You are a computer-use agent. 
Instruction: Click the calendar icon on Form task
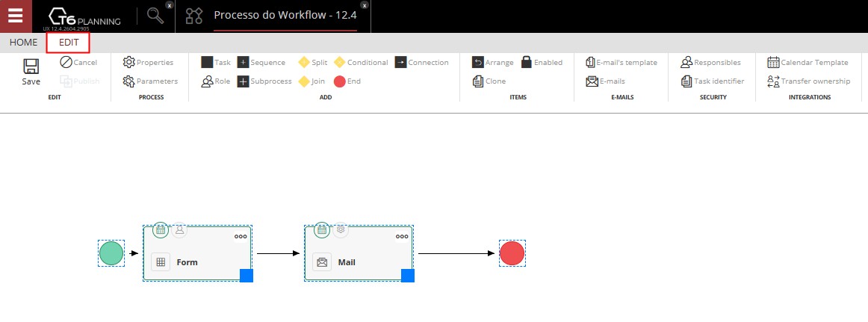point(161,229)
